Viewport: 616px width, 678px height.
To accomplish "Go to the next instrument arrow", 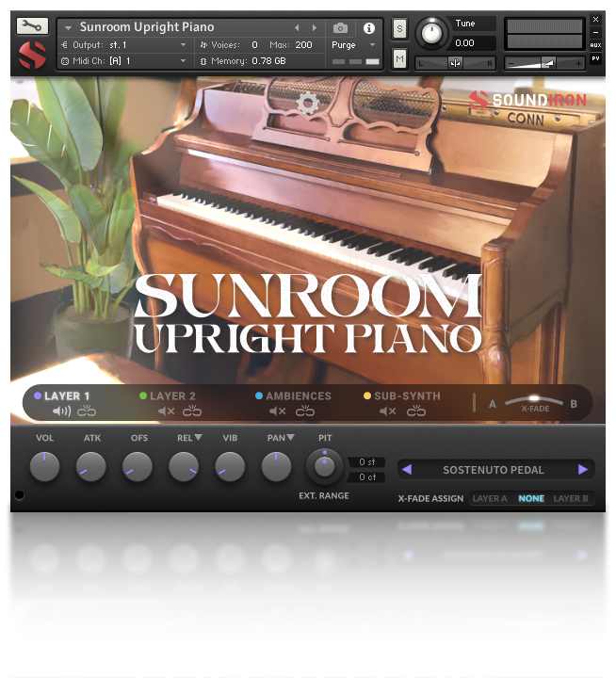I will 314,28.
